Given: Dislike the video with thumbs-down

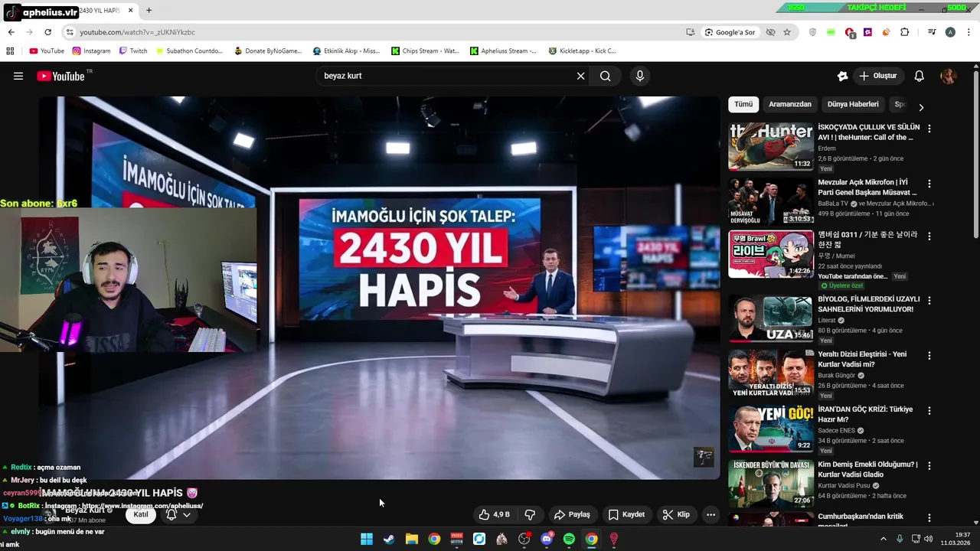Looking at the screenshot, I should [530, 514].
